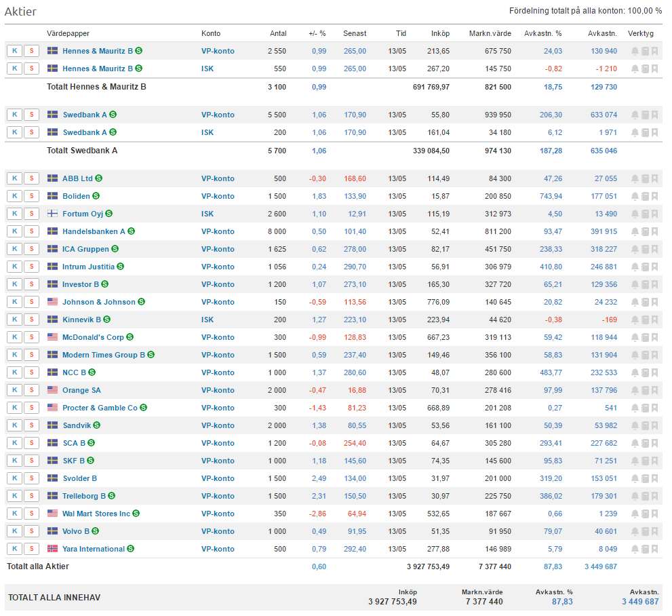Click the Norwegian flag on the Yara International row

(x=52, y=549)
